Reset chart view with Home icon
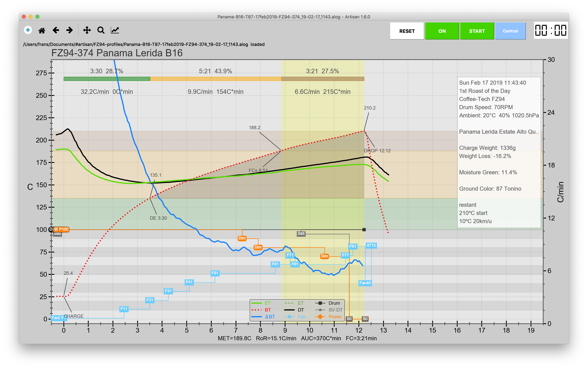The width and height of the screenshot is (588, 369). [42, 30]
